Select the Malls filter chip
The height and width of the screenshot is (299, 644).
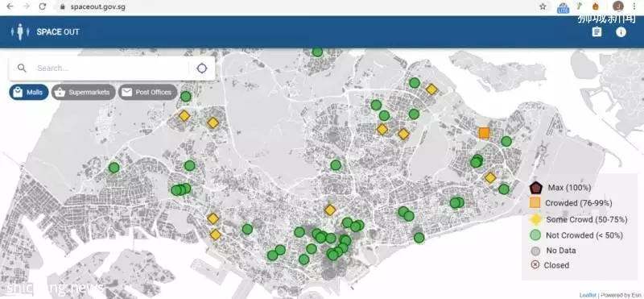(29, 92)
